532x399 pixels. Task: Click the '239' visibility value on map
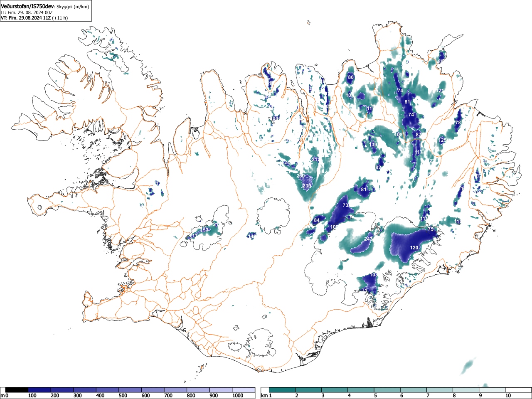point(307,186)
